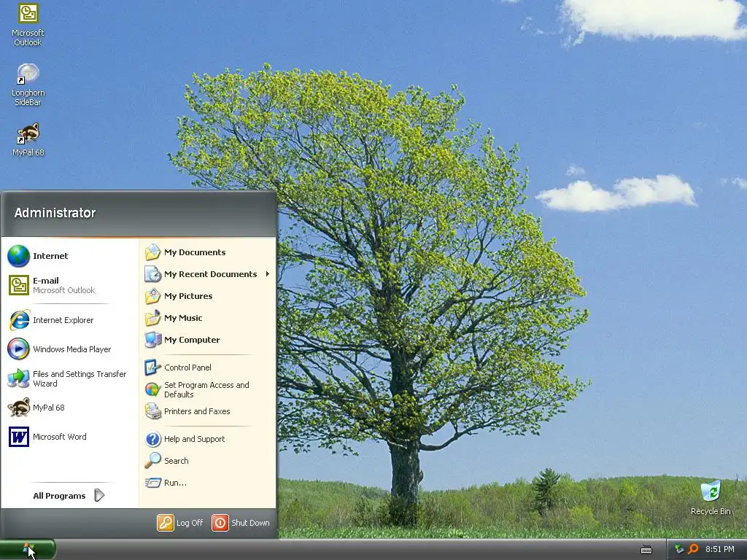747x560 pixels.
Task: Click the Shut Down power icon
Action: pos(220,523)
